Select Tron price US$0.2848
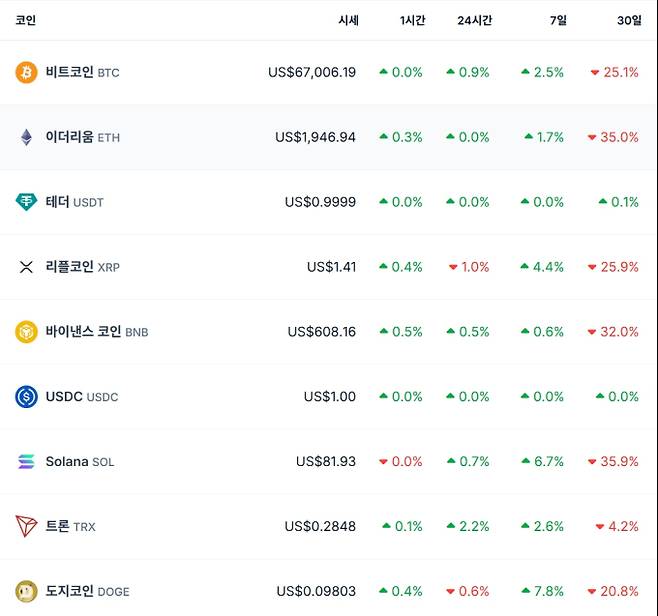 coord(320,526)
